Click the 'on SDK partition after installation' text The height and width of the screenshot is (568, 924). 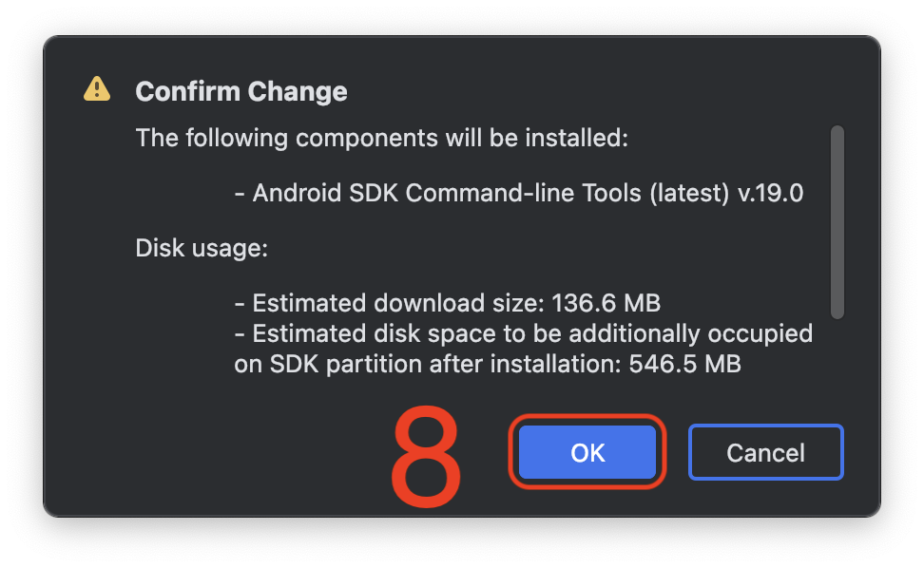(428, 364)
